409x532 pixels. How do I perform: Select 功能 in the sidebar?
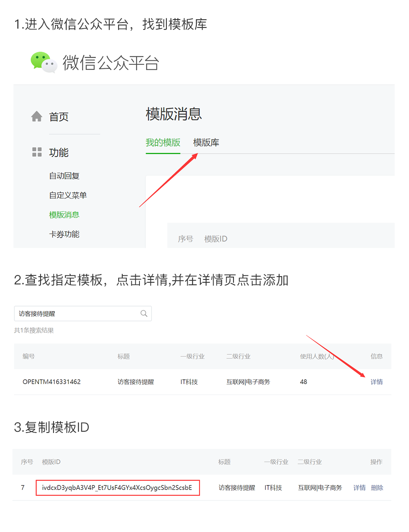pyautogui.click(x=59, y=153)
